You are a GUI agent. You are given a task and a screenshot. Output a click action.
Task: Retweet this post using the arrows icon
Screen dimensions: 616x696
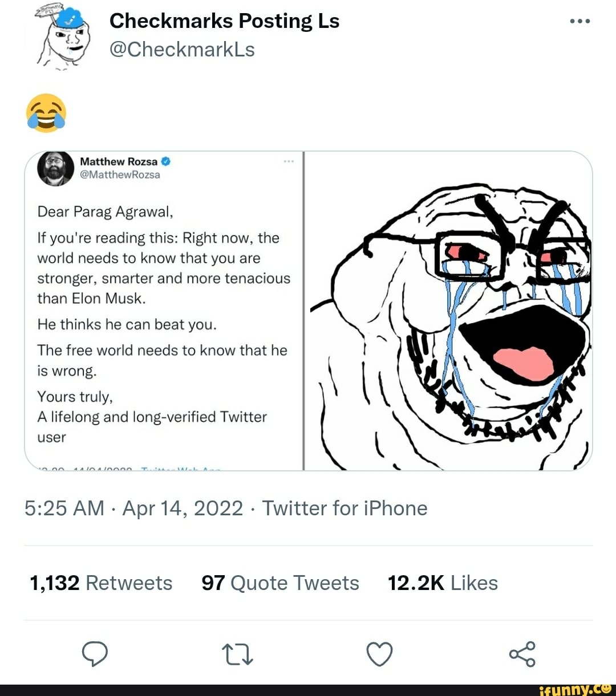coord(238,654)
